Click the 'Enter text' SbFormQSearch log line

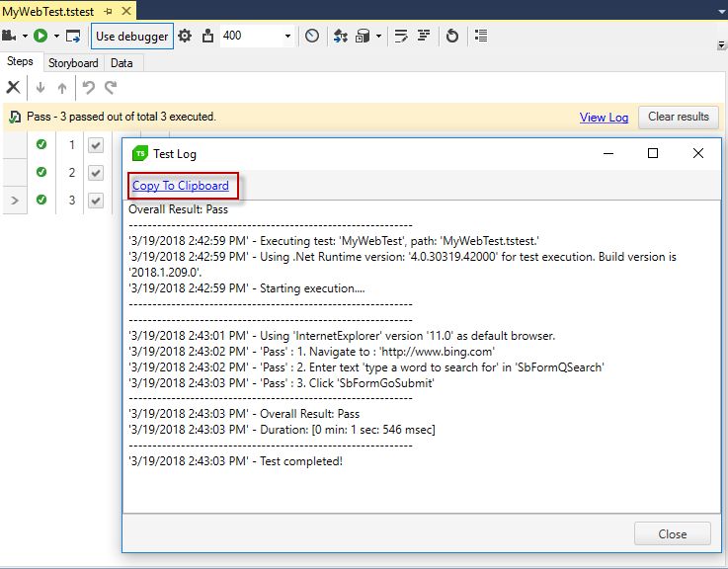tap(366, 367)
